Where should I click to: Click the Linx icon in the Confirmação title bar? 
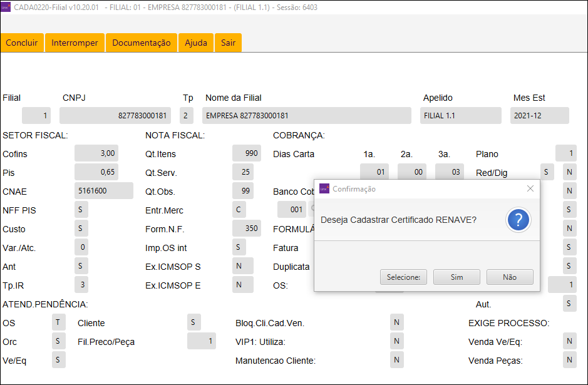pos(324,188)
